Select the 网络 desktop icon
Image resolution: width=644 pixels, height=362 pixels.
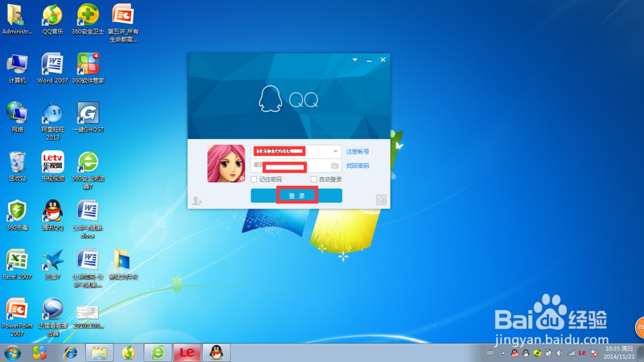coord(17,117)
